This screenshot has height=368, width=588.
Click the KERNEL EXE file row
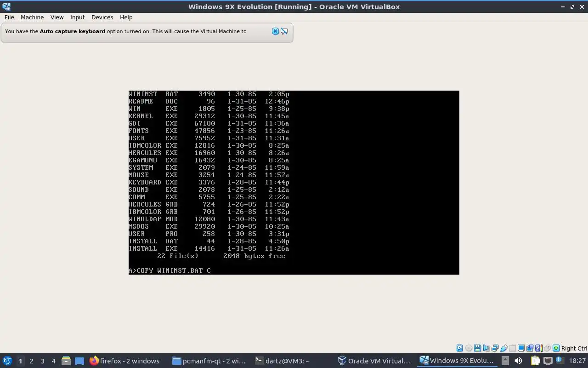[x=209, y=116]
